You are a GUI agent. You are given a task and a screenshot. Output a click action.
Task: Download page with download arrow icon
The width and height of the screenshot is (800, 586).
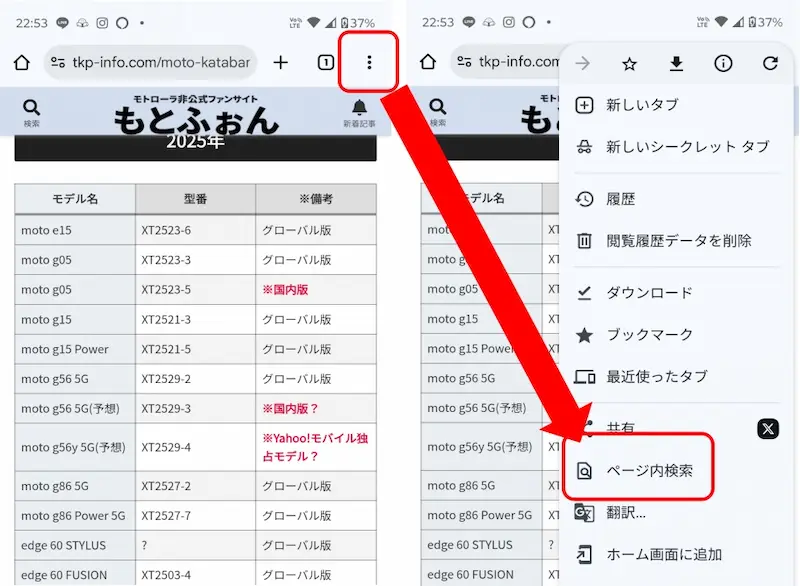pyautogui.click(x=677, y=64)
